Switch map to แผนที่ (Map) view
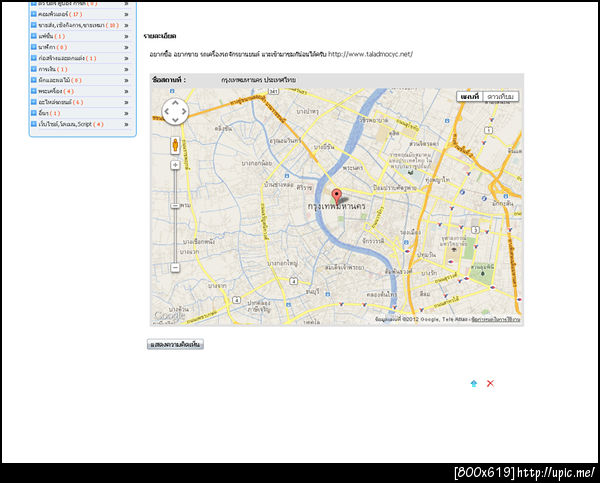The height and width of the screenshot is (483, 600). pos(470,96)
